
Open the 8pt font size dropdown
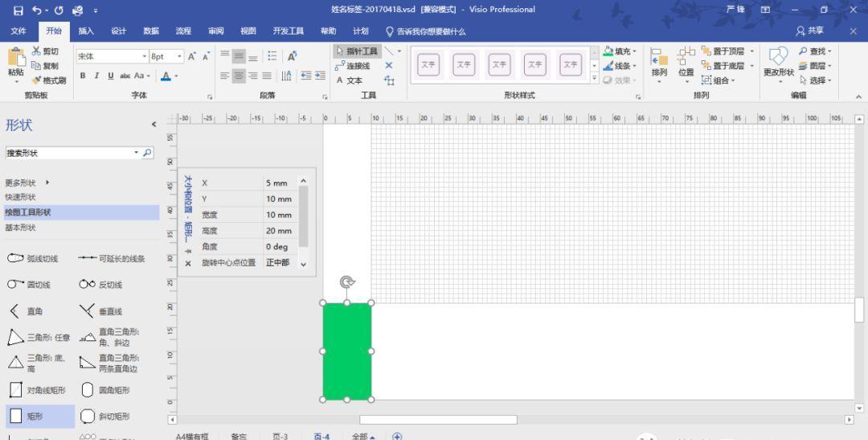point(179,57)
